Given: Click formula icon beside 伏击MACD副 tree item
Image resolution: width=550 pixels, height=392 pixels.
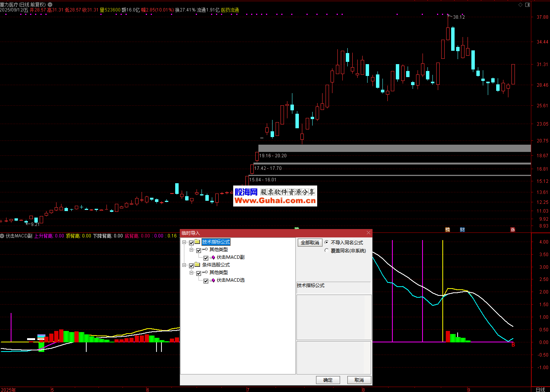Looking at the screenshot, I should point(213,257).
